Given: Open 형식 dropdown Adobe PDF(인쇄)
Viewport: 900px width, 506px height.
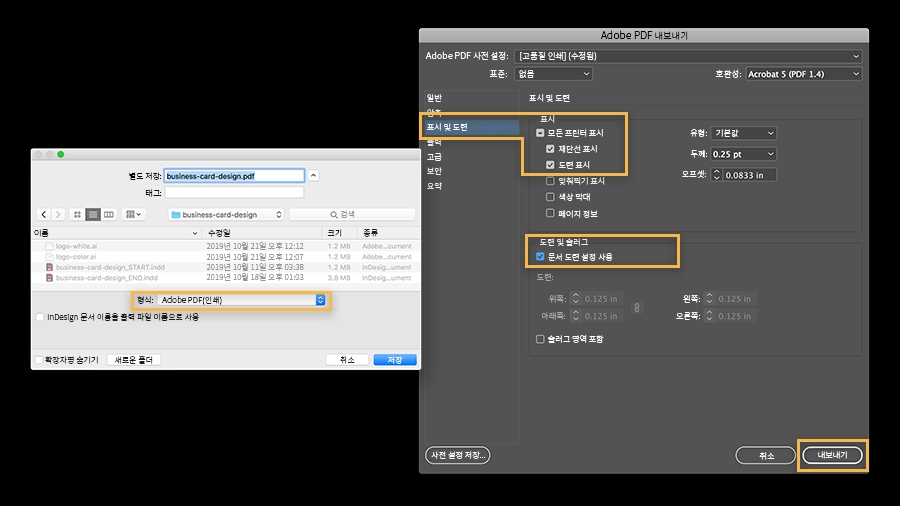Looking at the screenshot, I should [x=241, y=300].
